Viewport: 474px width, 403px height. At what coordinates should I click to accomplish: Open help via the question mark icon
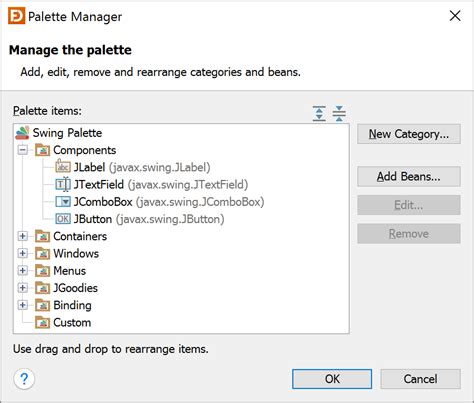click(x=24, y=379)
